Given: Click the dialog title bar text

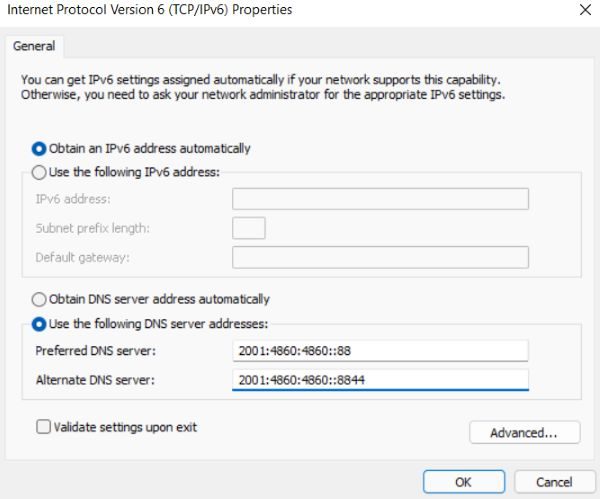Looking at the screenshot, I should click(x=150, y=10).
